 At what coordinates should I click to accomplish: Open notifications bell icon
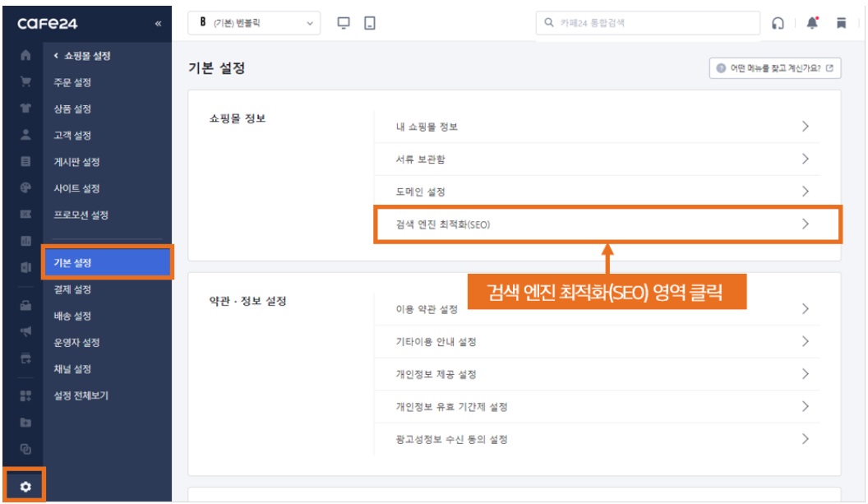(x=812, y=23)
